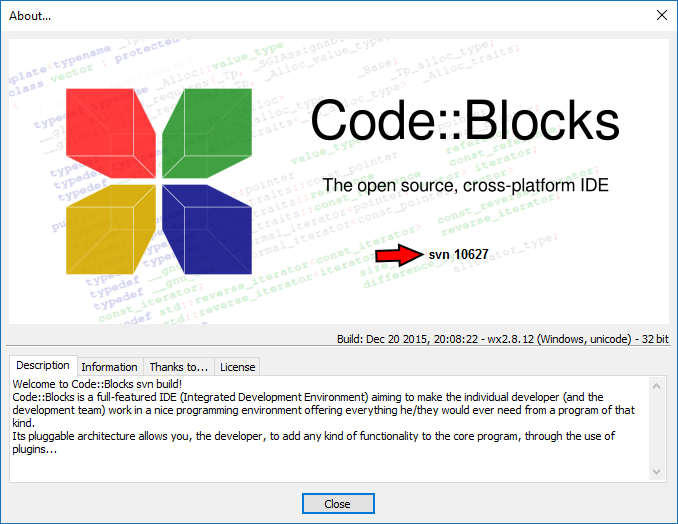Image resolution: width=678 pixels, height=524 pixels.
Task: Click the green block in the logo
Action: (210, 130)
